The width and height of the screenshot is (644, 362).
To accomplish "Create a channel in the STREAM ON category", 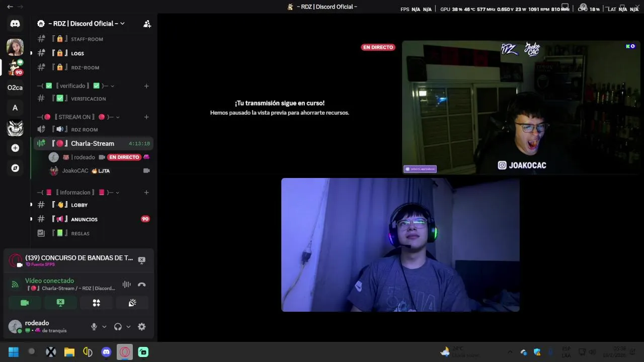I will coord(146,117).
